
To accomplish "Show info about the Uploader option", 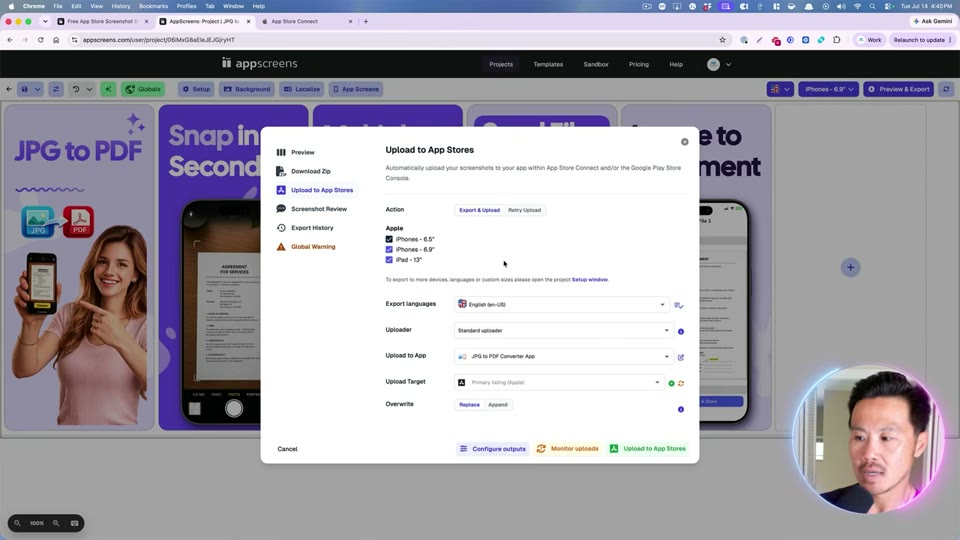I will 681,331.
